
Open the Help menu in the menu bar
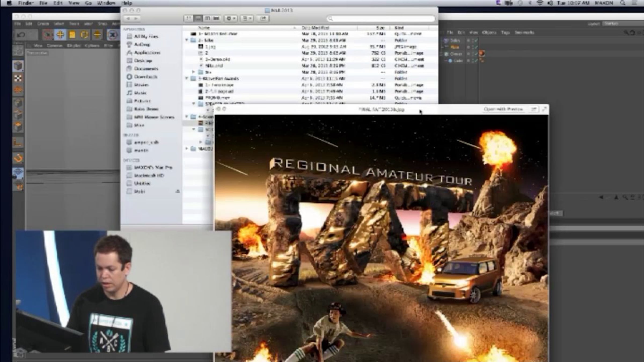[x=127, y=3]
